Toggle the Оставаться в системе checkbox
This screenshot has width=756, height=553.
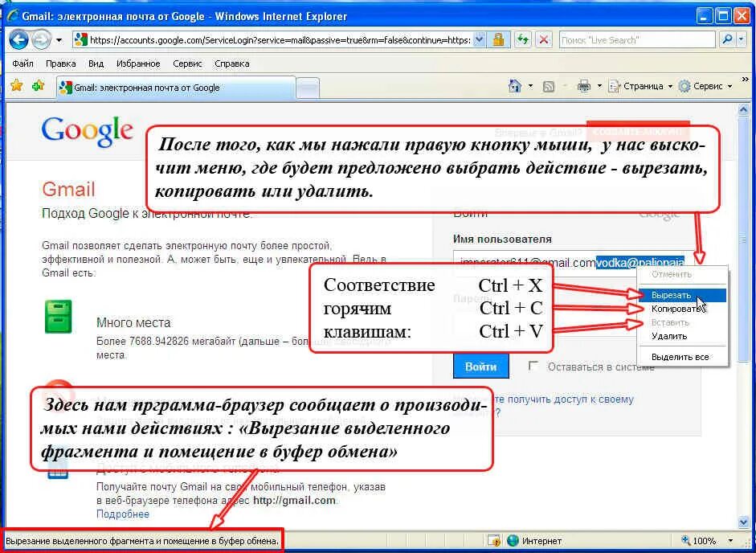coord(533,366)
